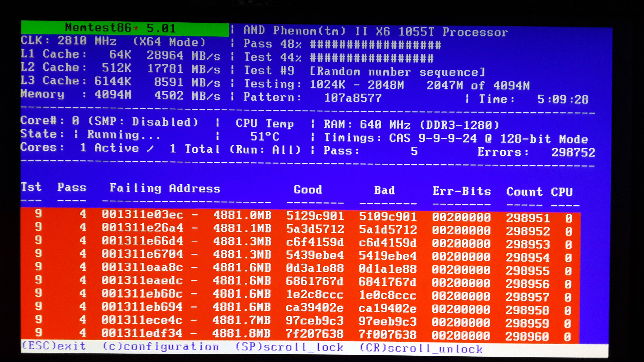Click the CLK: 2810 MHz value

[68, 41]
